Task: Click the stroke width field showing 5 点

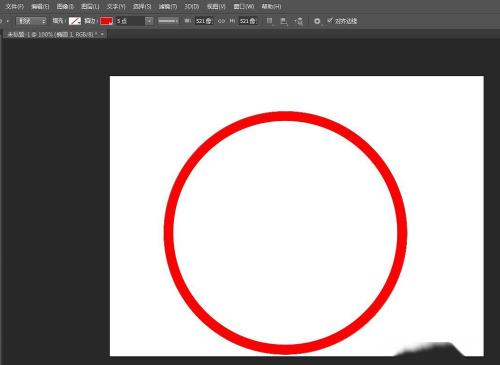Action: pos(130,21)
